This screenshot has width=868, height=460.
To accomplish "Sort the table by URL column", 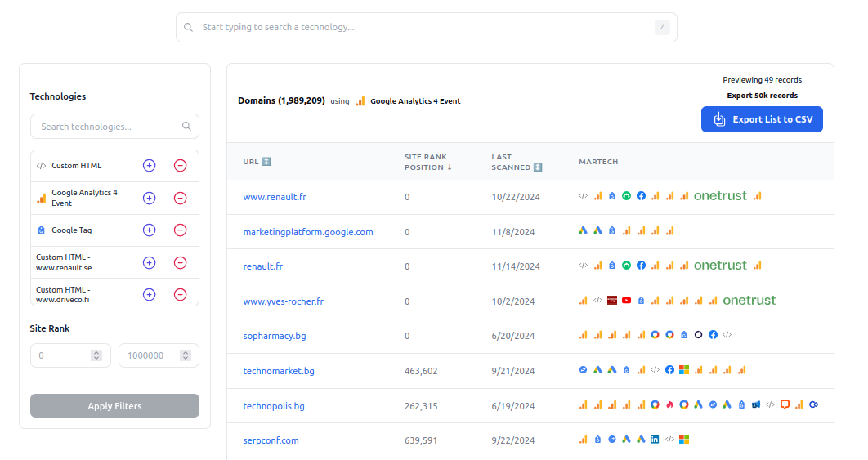I will click(257, 162).
